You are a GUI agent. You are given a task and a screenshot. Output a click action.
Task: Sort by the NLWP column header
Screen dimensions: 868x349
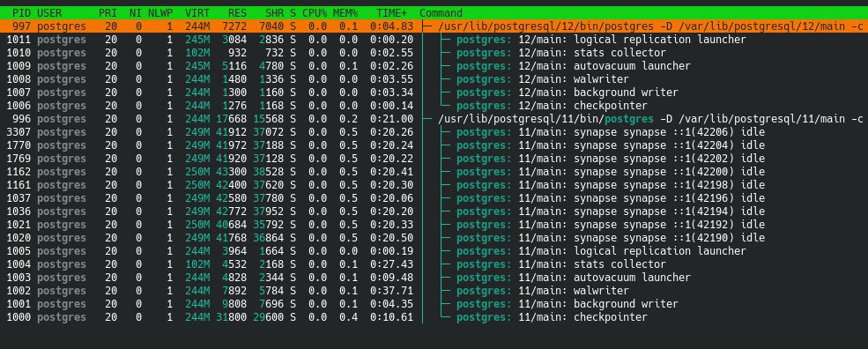click(160, 12)
